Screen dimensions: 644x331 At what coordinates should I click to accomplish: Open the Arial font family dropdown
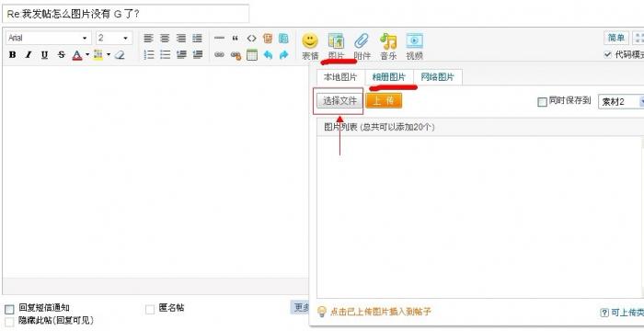(x=49, y=39)
